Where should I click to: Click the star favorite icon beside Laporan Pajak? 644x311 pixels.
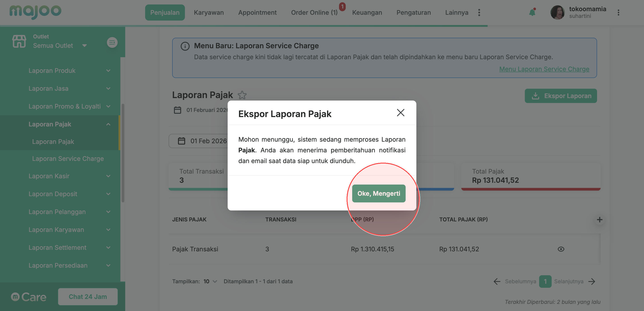[x=242, y=95]
